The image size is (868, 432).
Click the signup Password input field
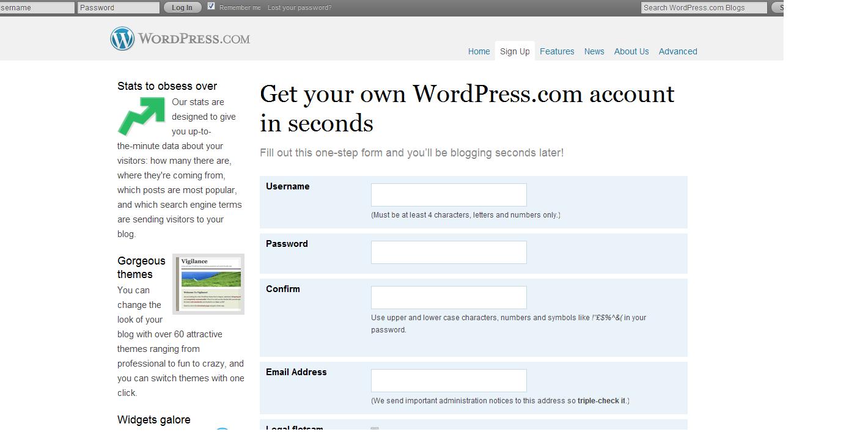(449, 252)
